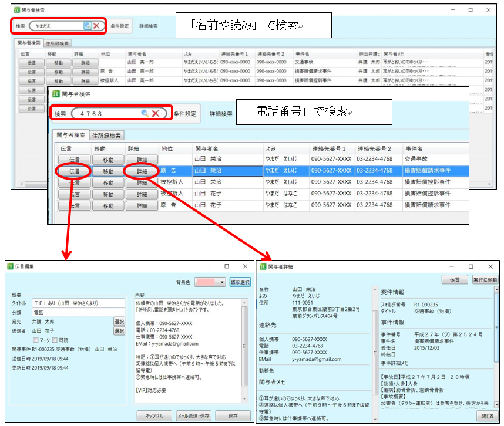Image resolution: width=504 pixels, height=426 pixels.
Task: Click the 内容 message text area
Action: 187,350
